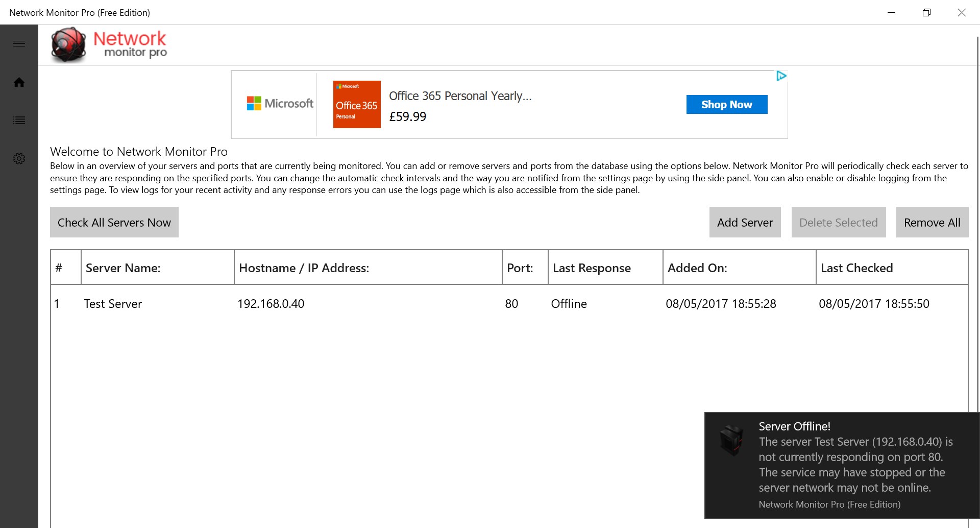Click the Add Server button
This screenshot has width=980, height=528.
tap(745, 222)
